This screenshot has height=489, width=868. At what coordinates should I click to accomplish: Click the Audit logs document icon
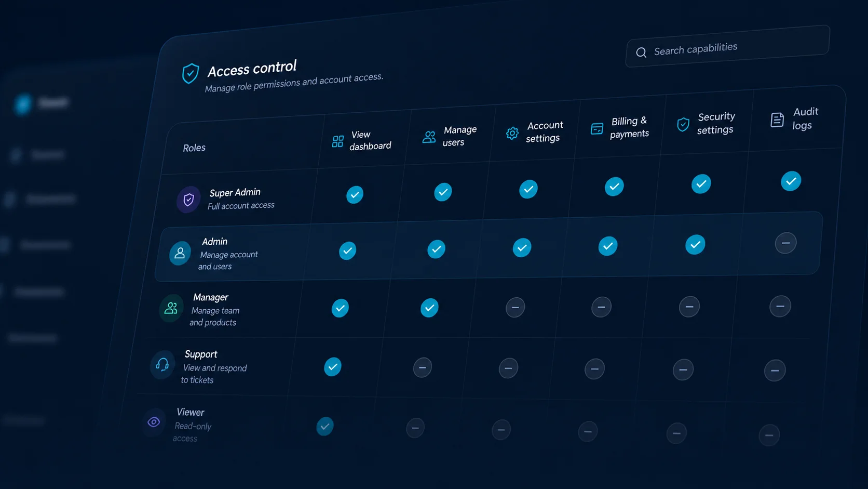tap(777, 120)
